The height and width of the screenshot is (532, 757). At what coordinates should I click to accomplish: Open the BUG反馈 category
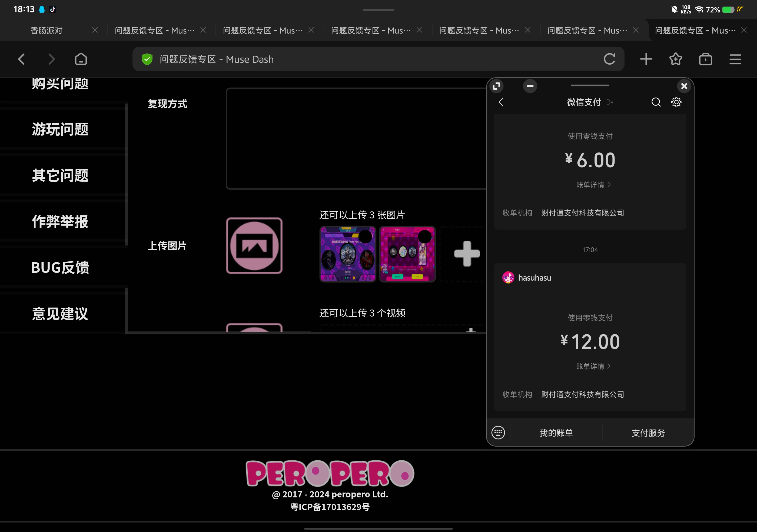pyautogui.click(x=60, y=268)
